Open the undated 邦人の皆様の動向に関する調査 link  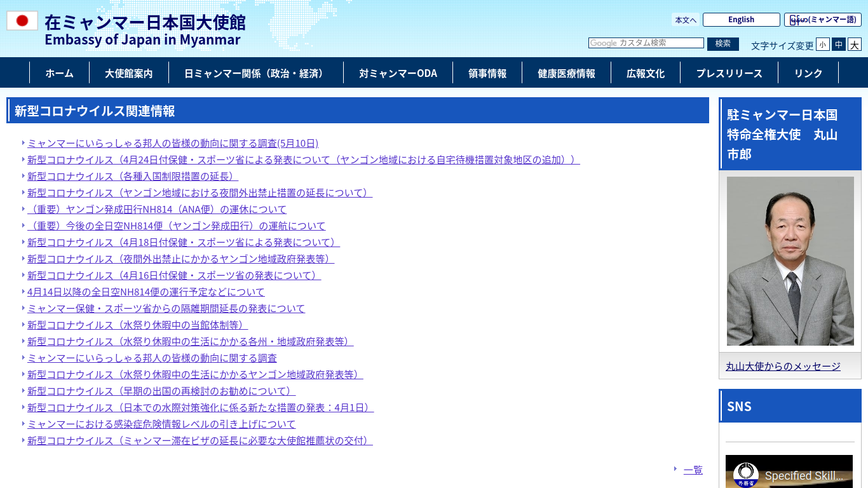[153, 358]
